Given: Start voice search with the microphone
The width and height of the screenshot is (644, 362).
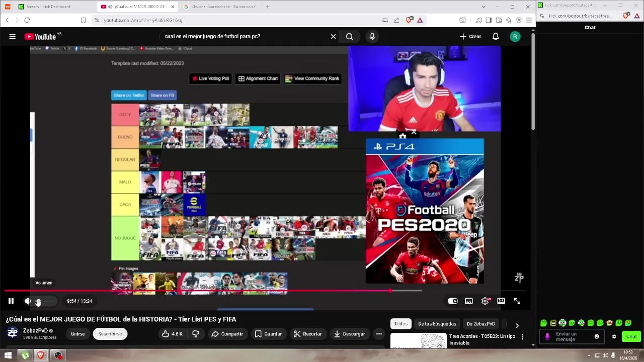Looking at the screenshot, I should coord(372,37).
